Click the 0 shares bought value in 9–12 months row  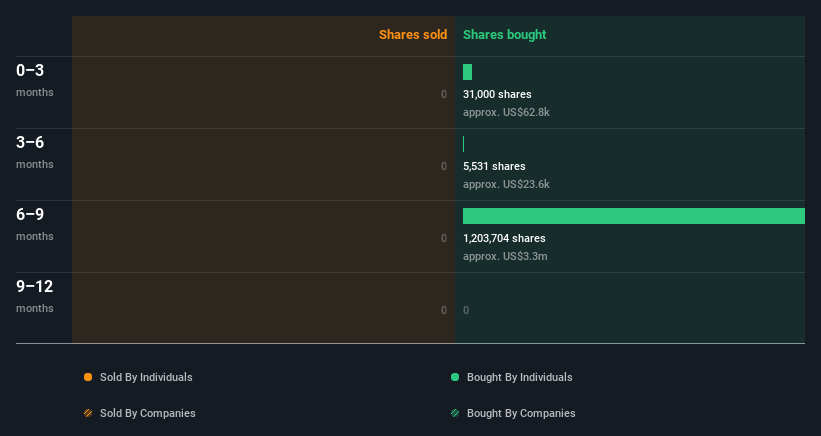pos(466,310)
